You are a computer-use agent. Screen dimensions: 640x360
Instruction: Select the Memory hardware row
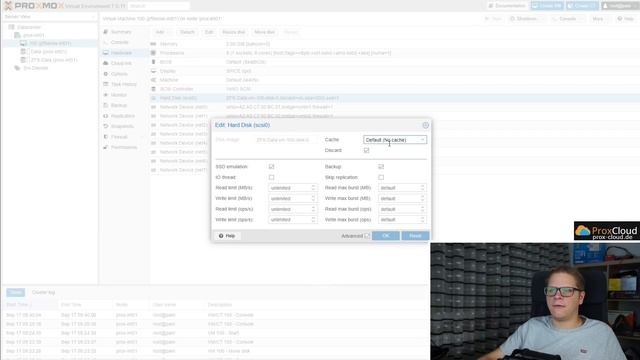coord(394,44)
